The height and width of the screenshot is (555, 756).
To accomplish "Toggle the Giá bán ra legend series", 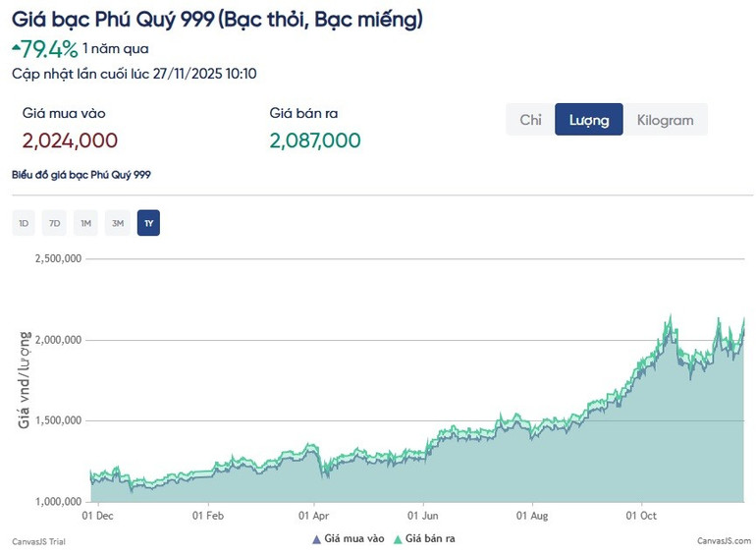I will [x=424, y=538].
